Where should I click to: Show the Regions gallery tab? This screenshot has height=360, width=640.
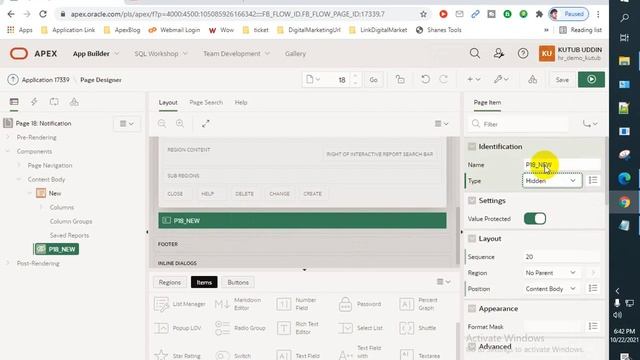pos(169,282)
